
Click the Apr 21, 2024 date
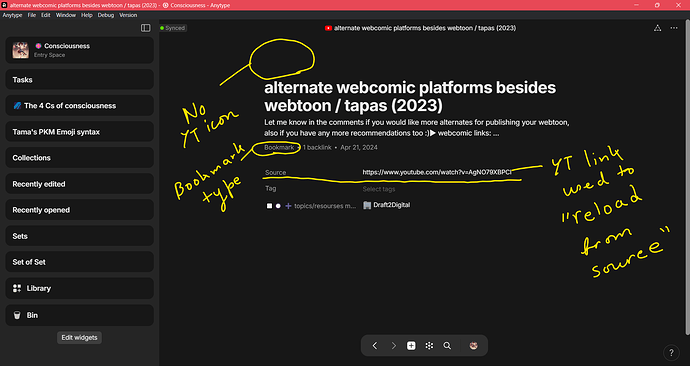[359, 147]
